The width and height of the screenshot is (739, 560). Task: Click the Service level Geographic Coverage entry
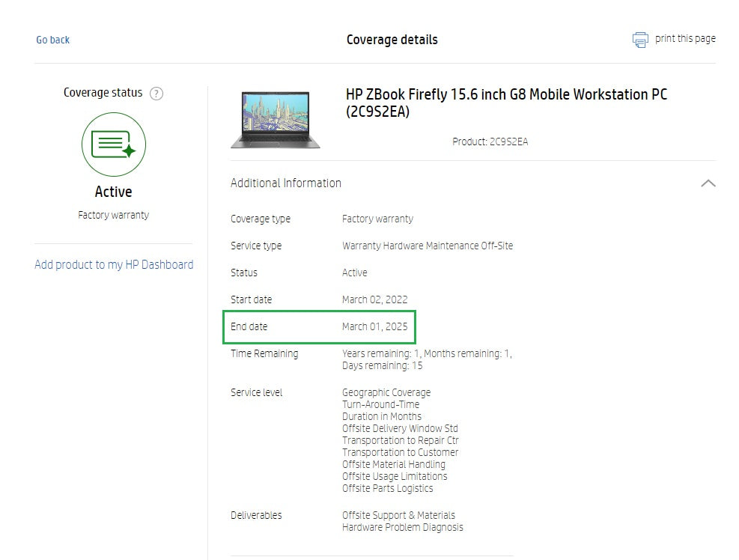pyautogui.click(x=386, y=392)
